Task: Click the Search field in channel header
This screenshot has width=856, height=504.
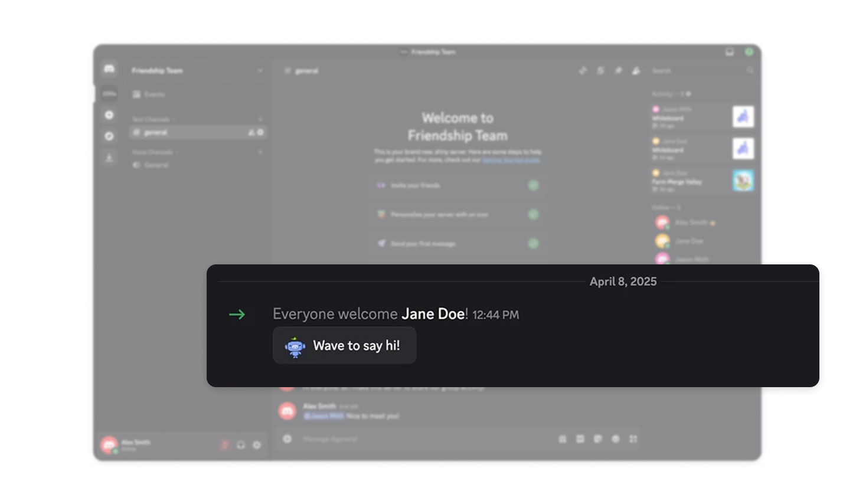Action: tap(702, 71)
